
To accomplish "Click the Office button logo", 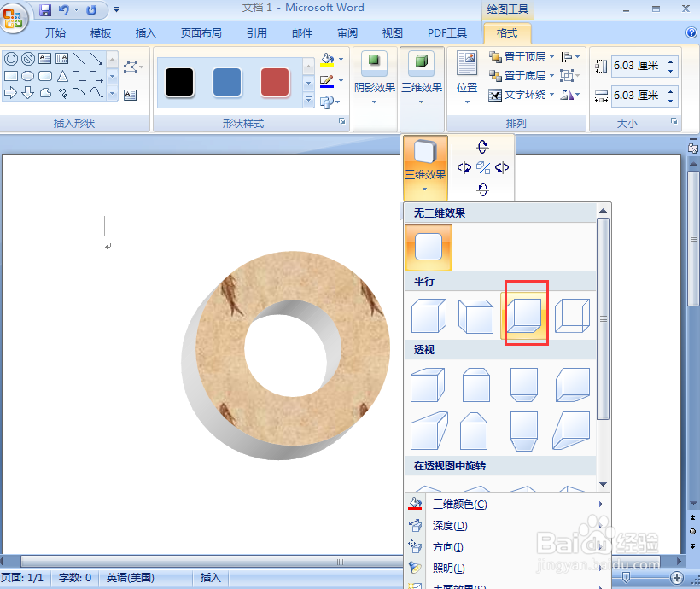I will click(x=13, y=18).
